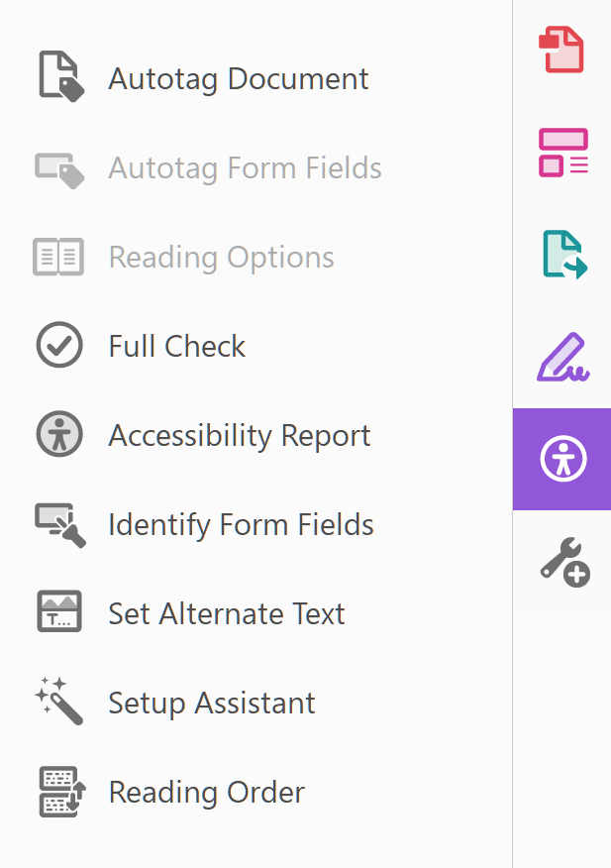Open the Create PDF tool in sidebar
This screenshot has width=611, height=868.
(x=560, y=50)
